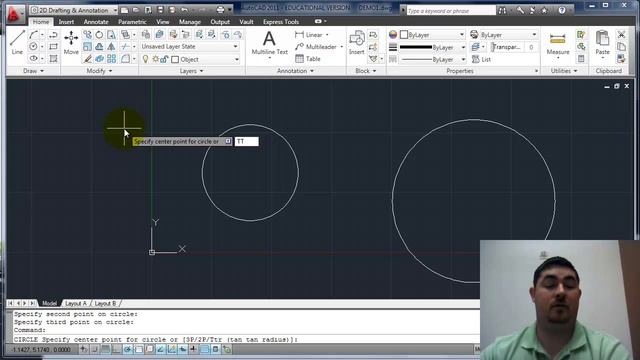Open the object color ByLayer swatch dropdown
640x360 pixels.
pos(432,35)
